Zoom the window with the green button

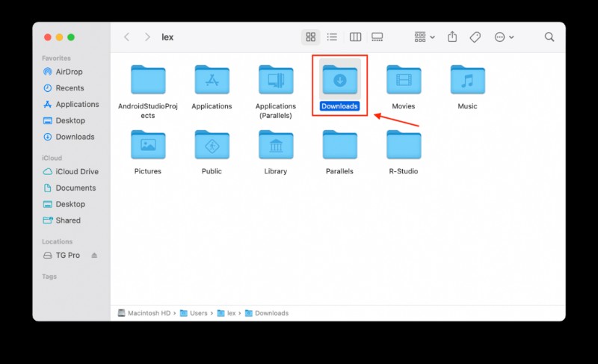(71, 37)
